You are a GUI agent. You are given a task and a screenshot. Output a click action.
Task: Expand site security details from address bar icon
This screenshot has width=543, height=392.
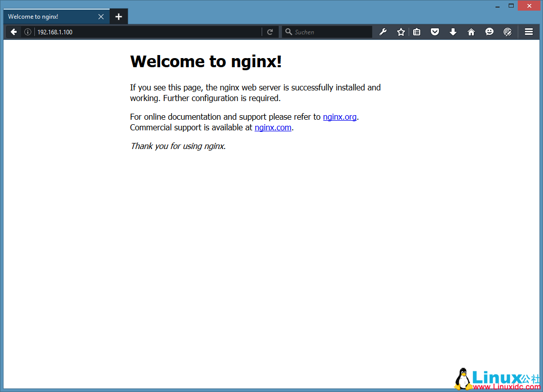coord(28,31)
